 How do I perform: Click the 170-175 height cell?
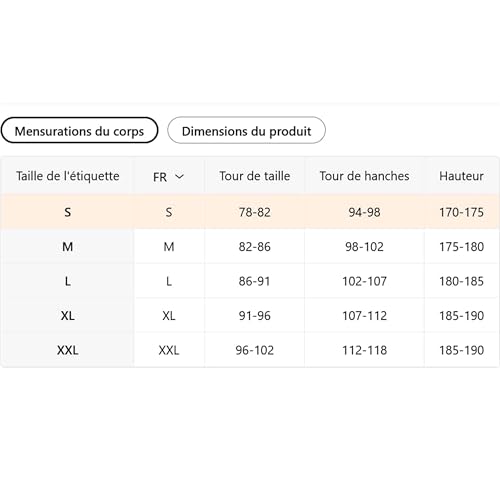[461, 212]
